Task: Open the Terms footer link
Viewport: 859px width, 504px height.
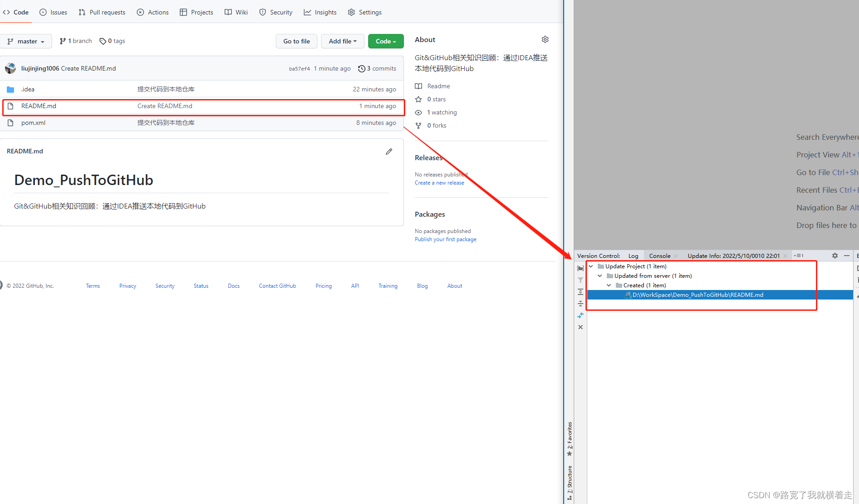Action: [93, 286]
